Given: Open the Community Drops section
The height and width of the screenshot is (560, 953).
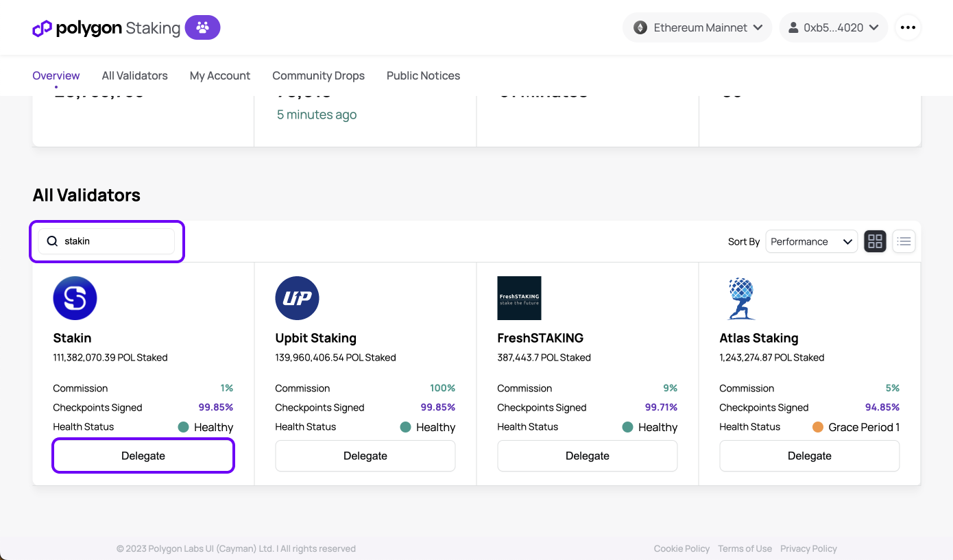Looking at the screenshot, I should point(318,75).
